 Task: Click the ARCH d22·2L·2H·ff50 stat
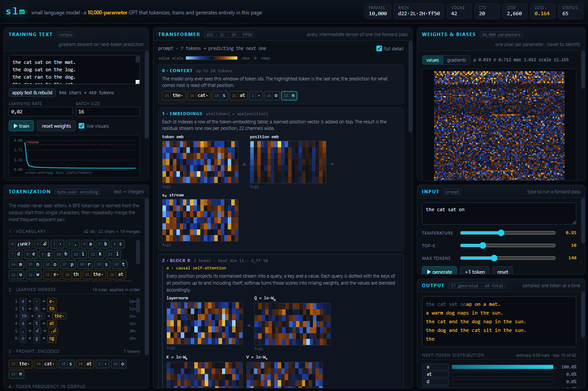click(x=419, y=11)
